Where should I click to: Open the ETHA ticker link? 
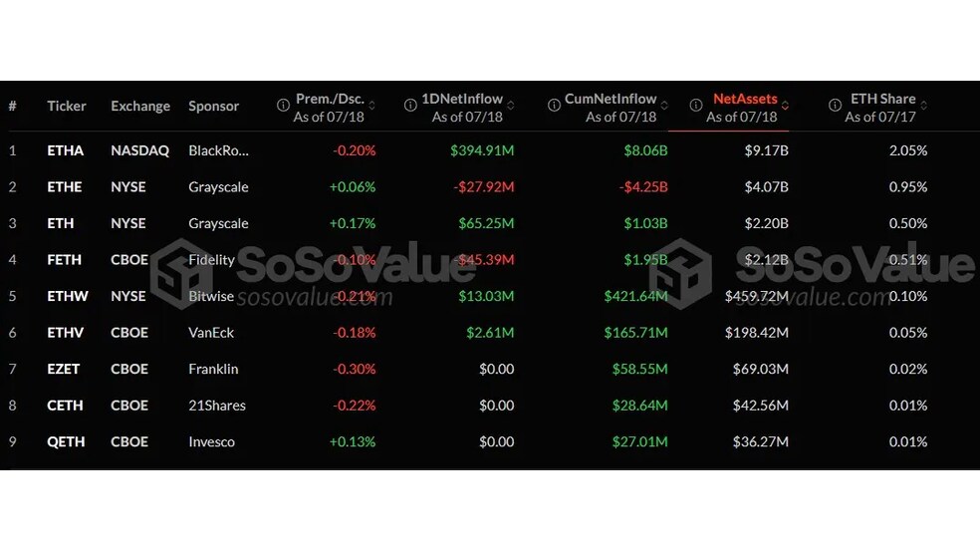pos(65,150)
